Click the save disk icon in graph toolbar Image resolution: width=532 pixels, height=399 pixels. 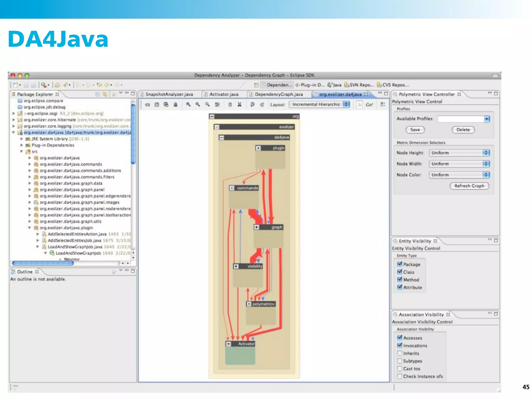point(157,104)
